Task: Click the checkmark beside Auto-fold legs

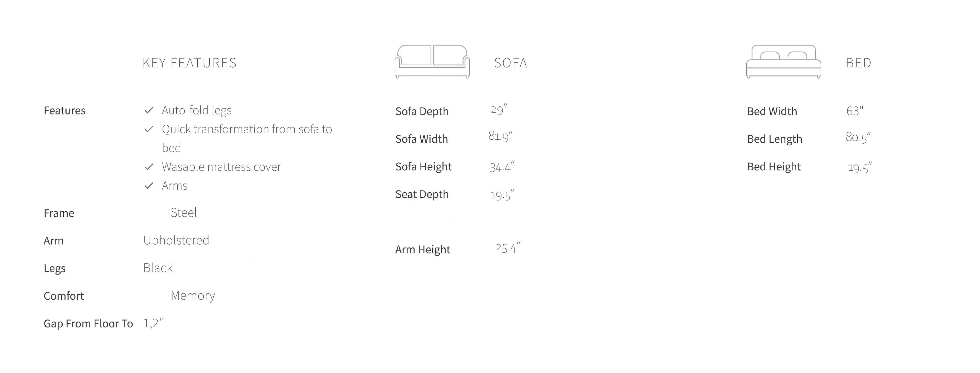Action: coord(149,110)
